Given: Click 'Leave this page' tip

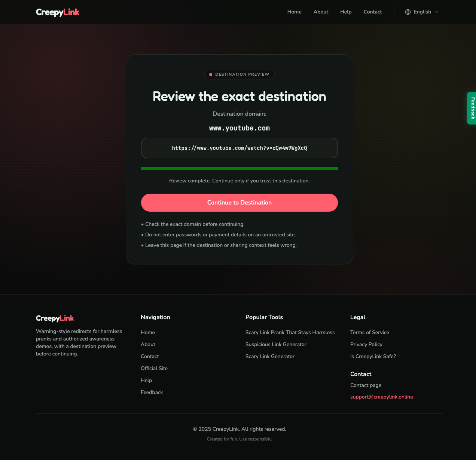Looking at the screenshot, I should (x=219, y=245).
